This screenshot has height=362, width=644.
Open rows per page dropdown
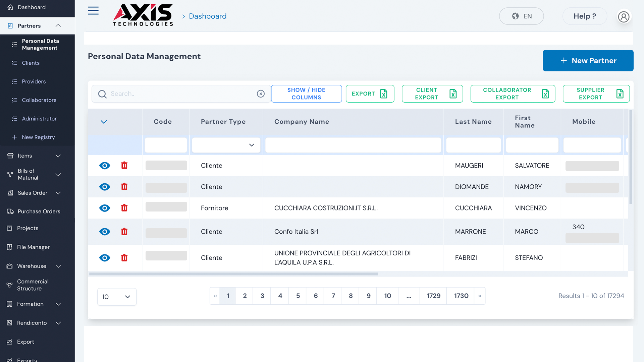coord(117,297)
